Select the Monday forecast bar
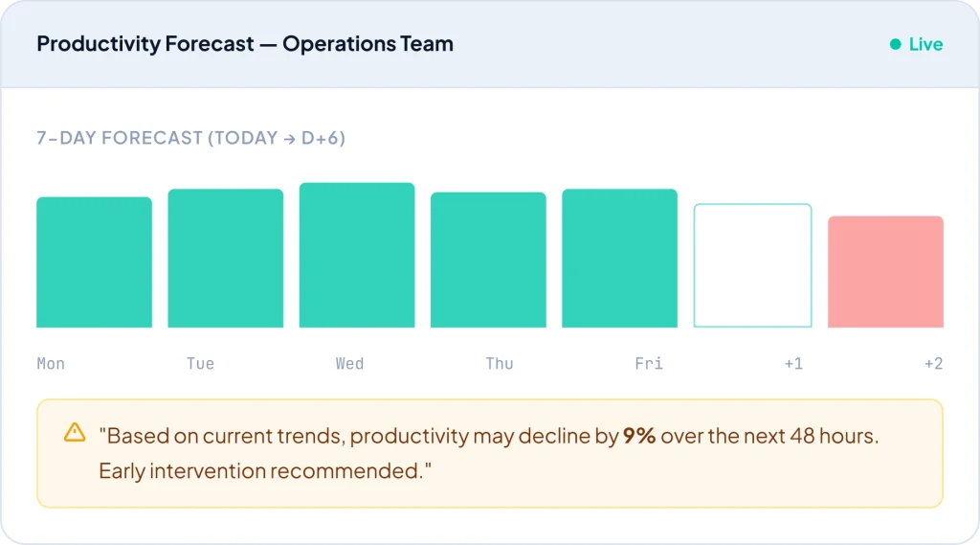 [x=94, y=262]
